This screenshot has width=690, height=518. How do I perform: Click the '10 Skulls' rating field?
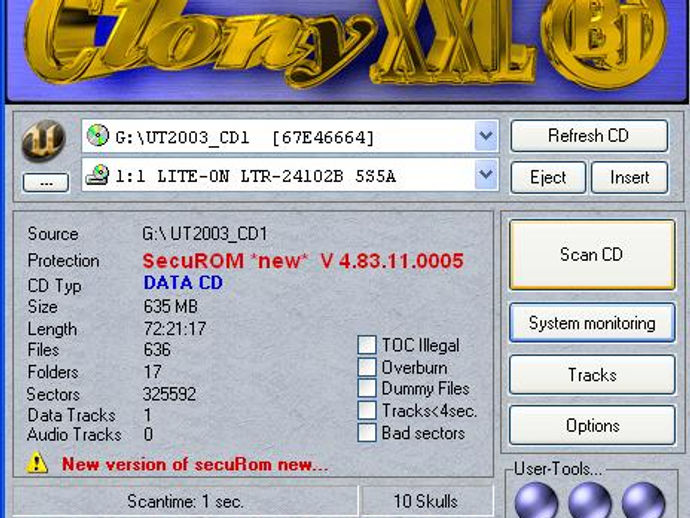coord(426,501)
